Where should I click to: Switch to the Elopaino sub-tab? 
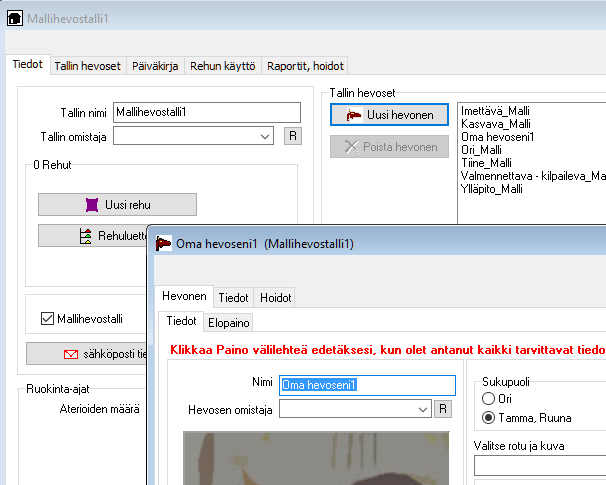pyautogui.click(x=228, y=323)
